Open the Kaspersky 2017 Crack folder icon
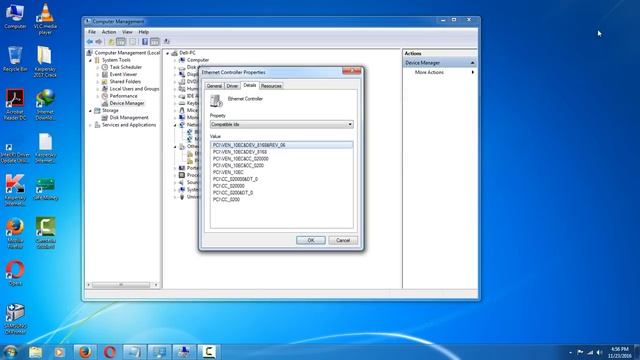Viewport: 640px width, 360px height. (45, 62)
